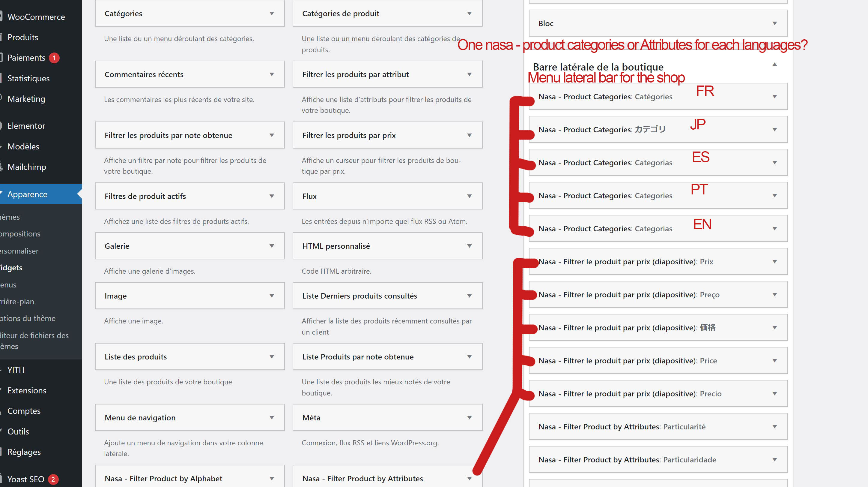Open the Bloc widget dropdown arrow
Image resolution: width=868 pixels, height=487 pixels.
[774, 23]
